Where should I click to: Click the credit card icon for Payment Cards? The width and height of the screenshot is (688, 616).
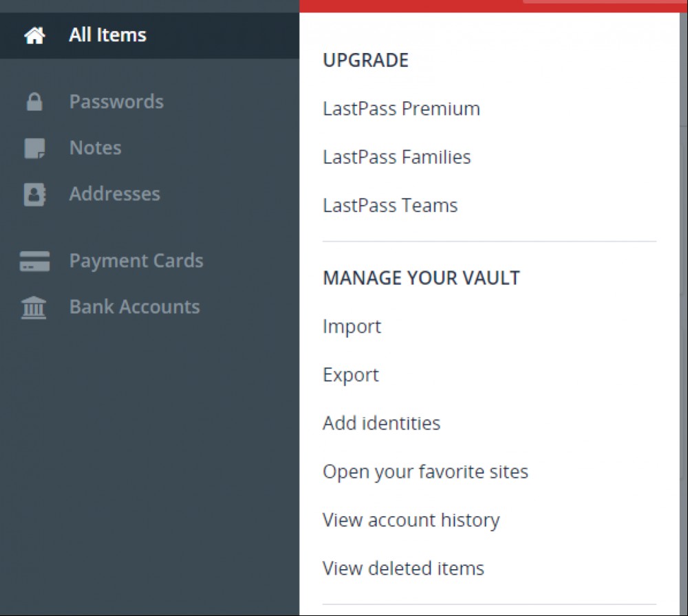point(34,261)
